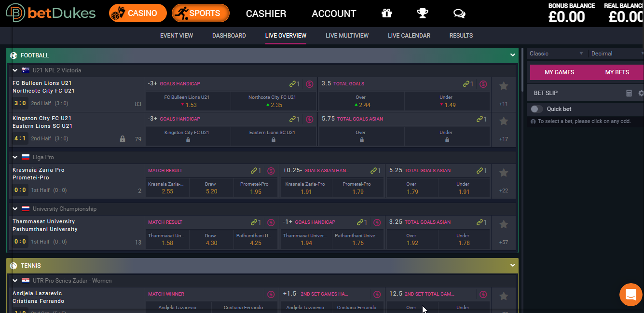
Task: Bet on Northcote City FC U21 at 2.35
Action: 274,101
